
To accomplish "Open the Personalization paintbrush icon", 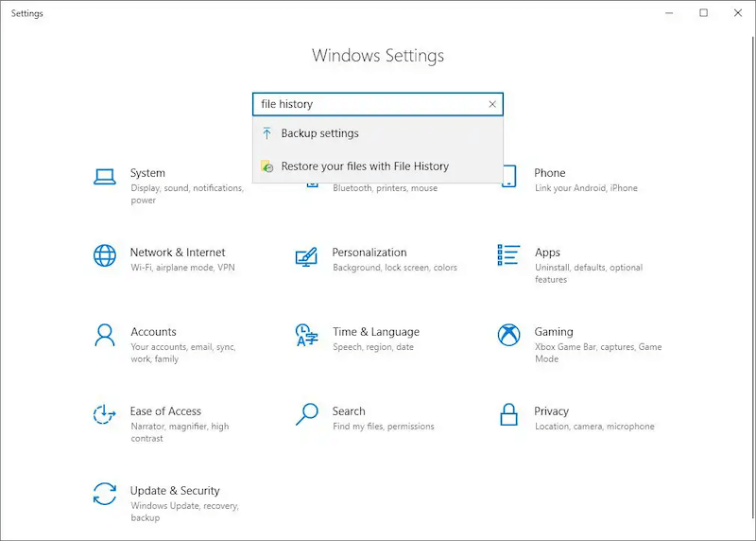I will 306,256.
